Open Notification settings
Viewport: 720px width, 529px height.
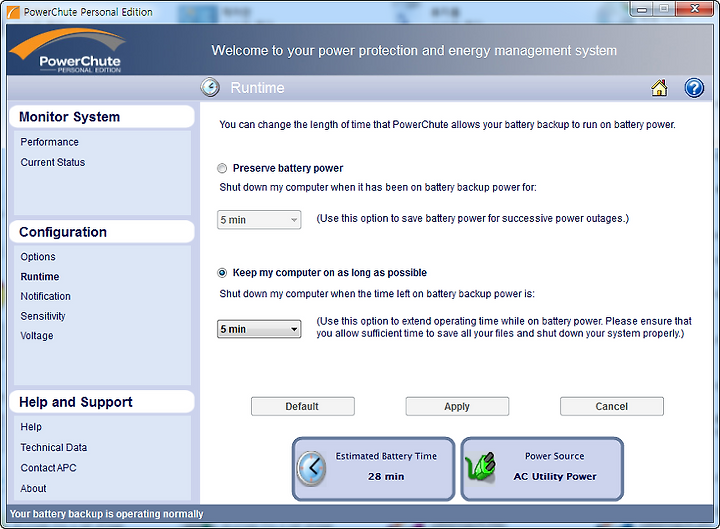coord(45,296)
